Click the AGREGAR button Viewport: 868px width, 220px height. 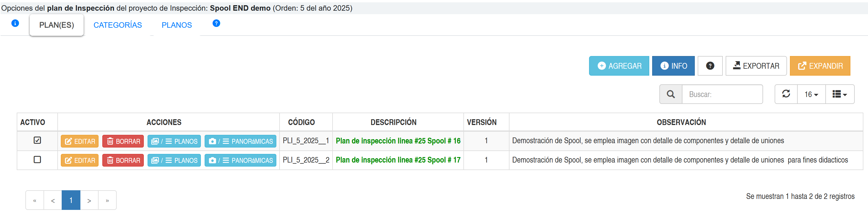619,66
